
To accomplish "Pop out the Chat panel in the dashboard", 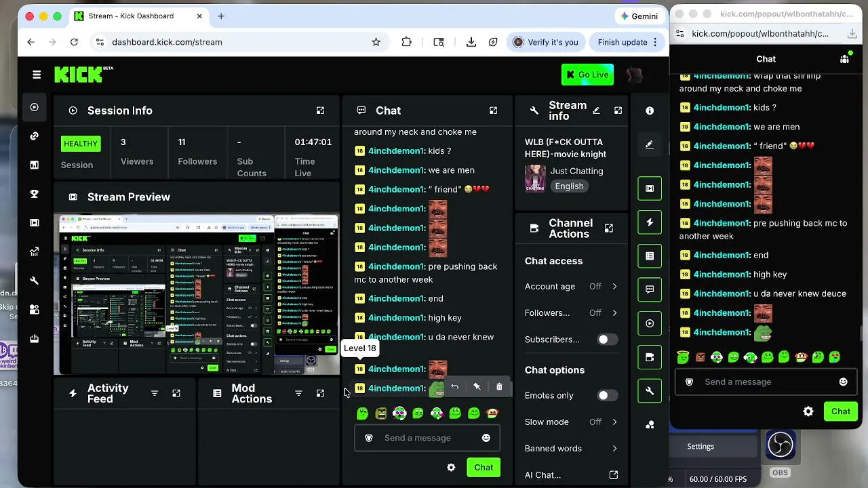I will (x=493, y=110).
